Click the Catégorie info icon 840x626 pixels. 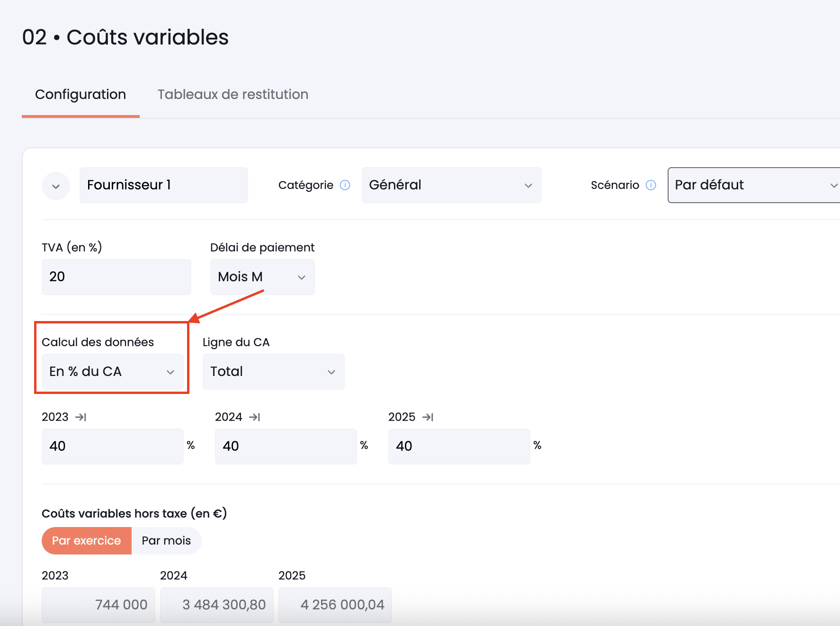pos(345,185)
